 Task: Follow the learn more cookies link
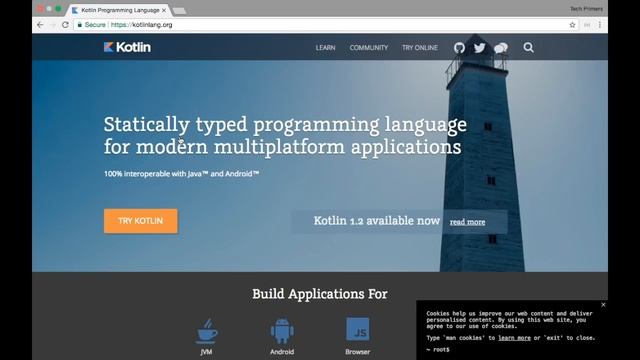pyautogui.click(x=514, y=338)
